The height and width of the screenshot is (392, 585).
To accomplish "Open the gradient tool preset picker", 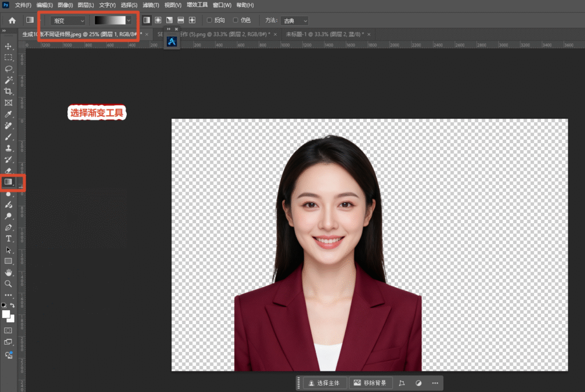I will pyautogui.click(x=30, y=20).
